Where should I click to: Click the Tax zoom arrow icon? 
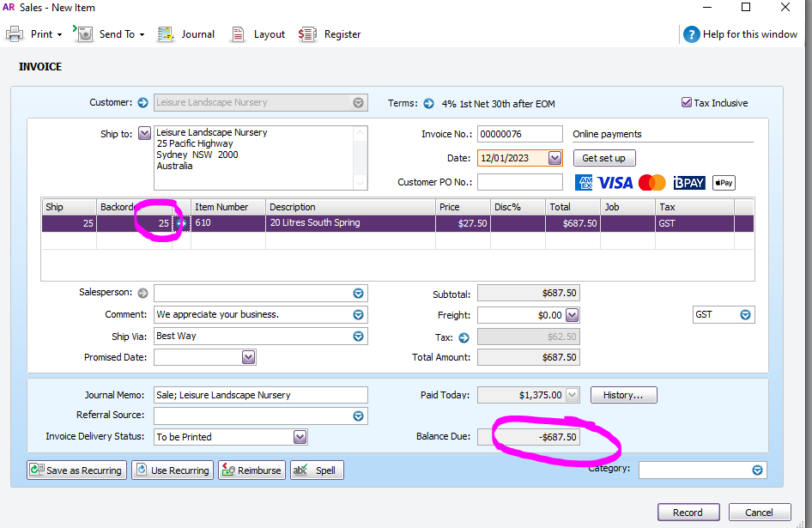(464, 337)
